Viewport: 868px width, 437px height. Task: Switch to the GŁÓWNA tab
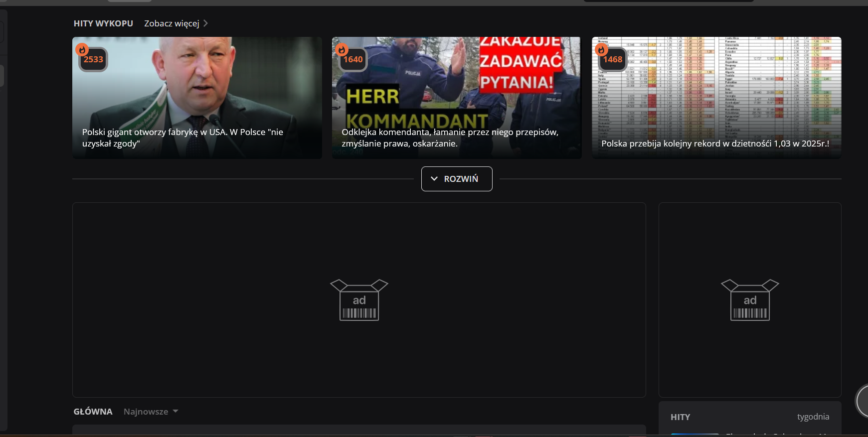93,412
